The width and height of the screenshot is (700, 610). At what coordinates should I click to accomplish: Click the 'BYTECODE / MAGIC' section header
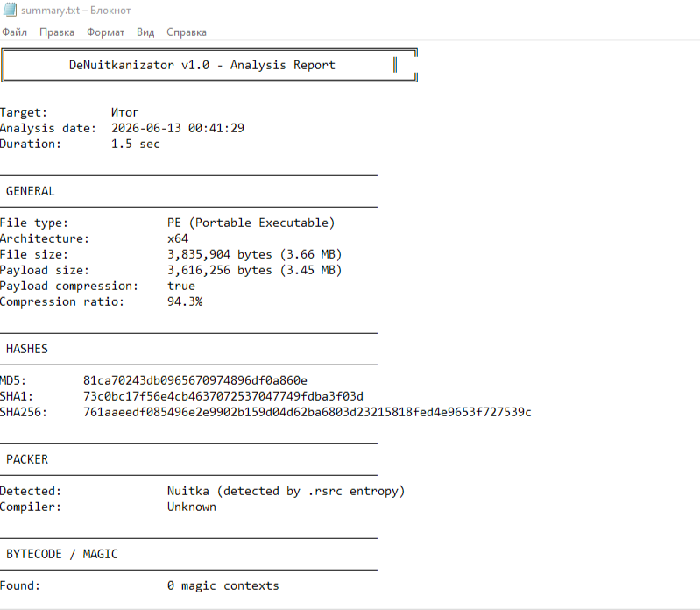[x=61, y=554]
